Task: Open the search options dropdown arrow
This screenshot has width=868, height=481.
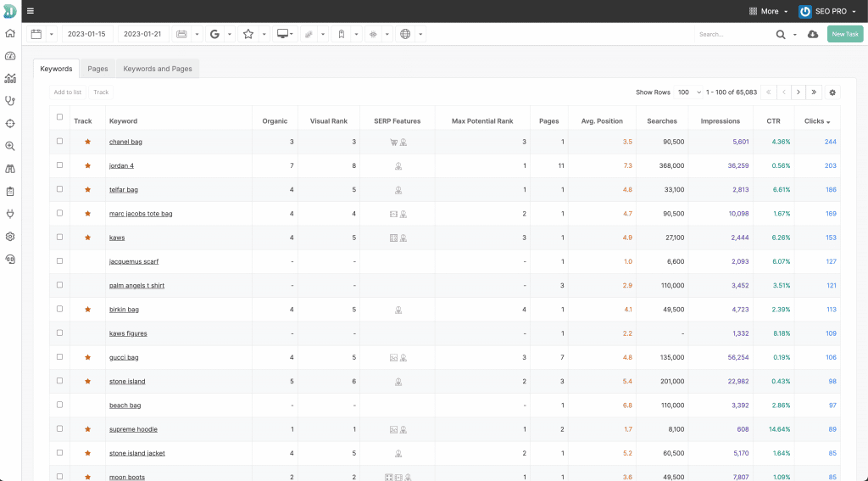Action: [795, 34]
